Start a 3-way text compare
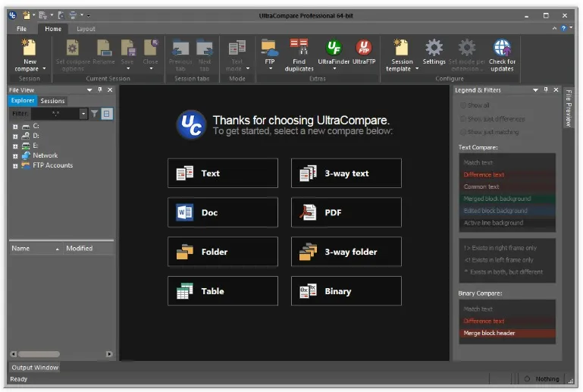Image resolution: width=583 pixels, height=392 pixels. tap(346, 174)
